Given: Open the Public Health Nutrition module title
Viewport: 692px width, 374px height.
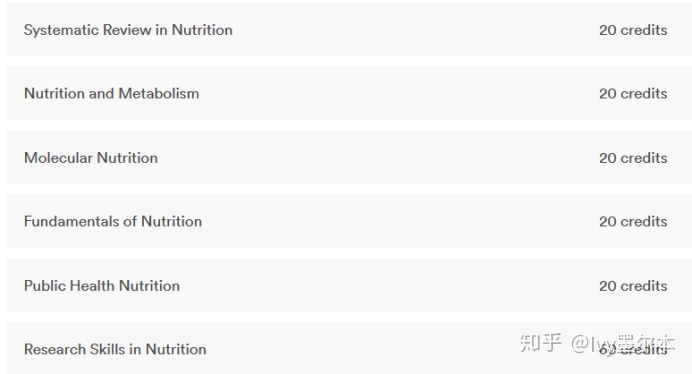Looking at the screenshot, I should click(102, 286).
